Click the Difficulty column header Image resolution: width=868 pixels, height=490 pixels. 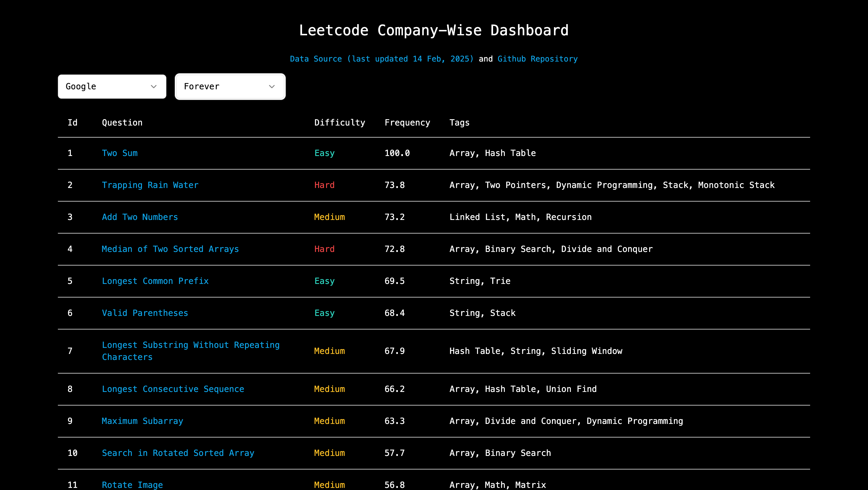(339, 123)
